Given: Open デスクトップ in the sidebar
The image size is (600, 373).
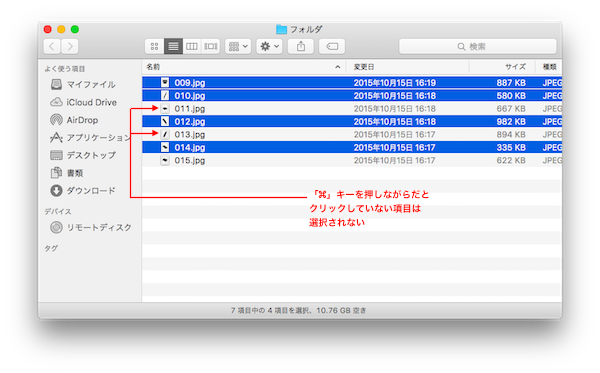Looking at the screenshot, I should [83, 155].
